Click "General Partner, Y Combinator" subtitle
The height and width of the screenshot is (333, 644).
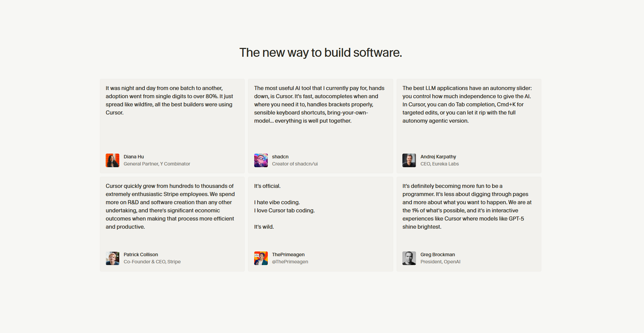157,164
